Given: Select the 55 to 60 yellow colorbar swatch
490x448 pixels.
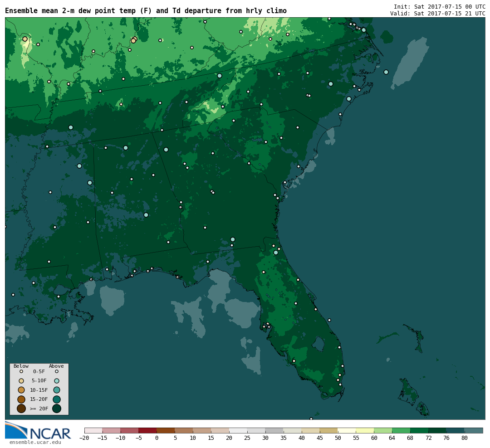Looking at the screenshot, I should coord(365,430).
